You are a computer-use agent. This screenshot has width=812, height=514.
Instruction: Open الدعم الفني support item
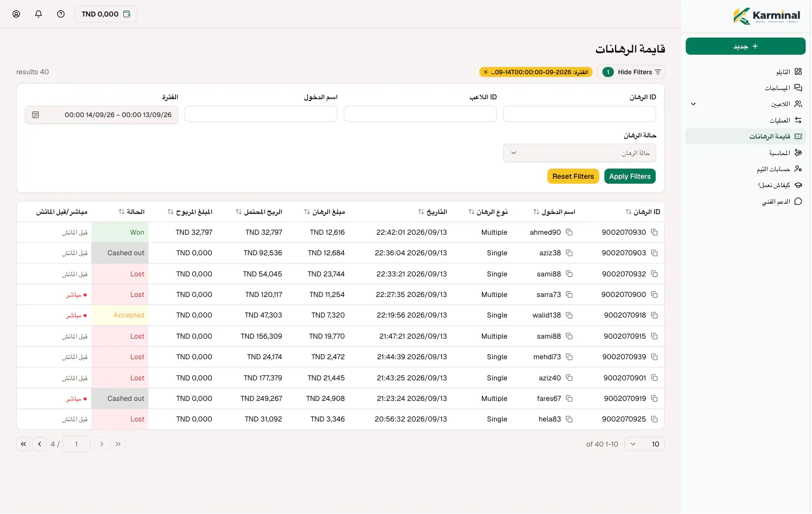pyautogui.click(x=782, y=202)
